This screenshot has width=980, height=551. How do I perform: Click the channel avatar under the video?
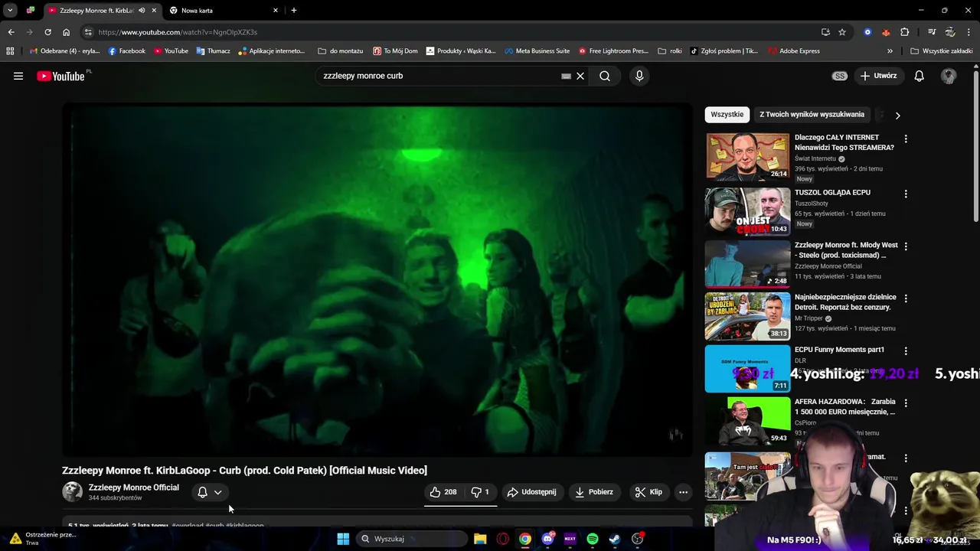click(x=72, y=492)
